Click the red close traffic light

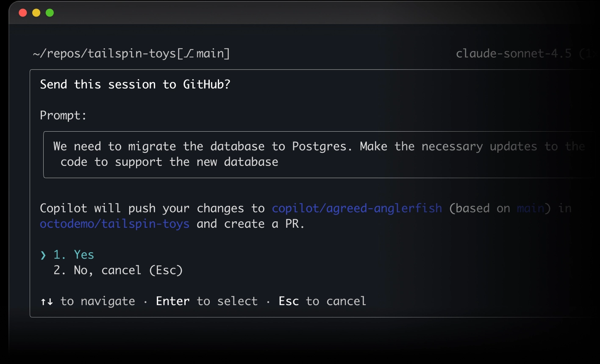(22, 13)
